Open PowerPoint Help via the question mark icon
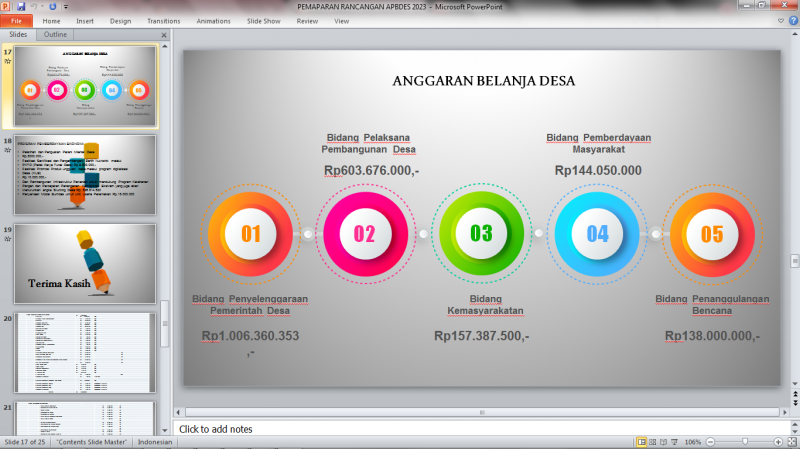 click(x=791, y=20)
